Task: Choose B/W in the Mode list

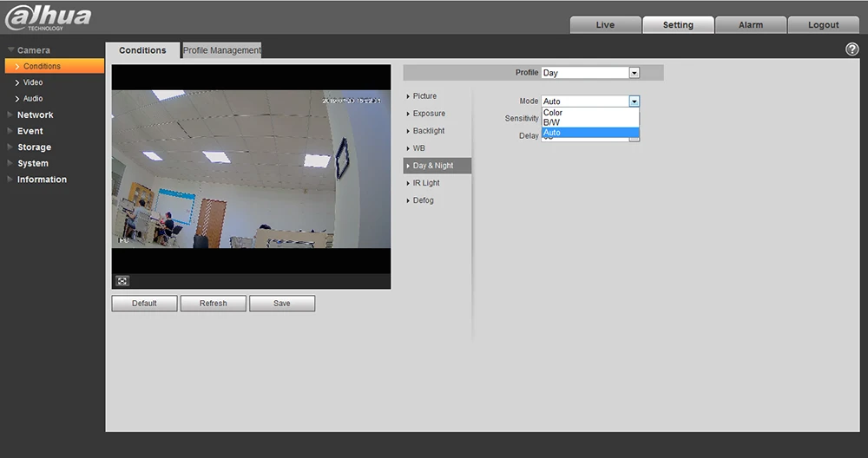Action: coord(590,122)
